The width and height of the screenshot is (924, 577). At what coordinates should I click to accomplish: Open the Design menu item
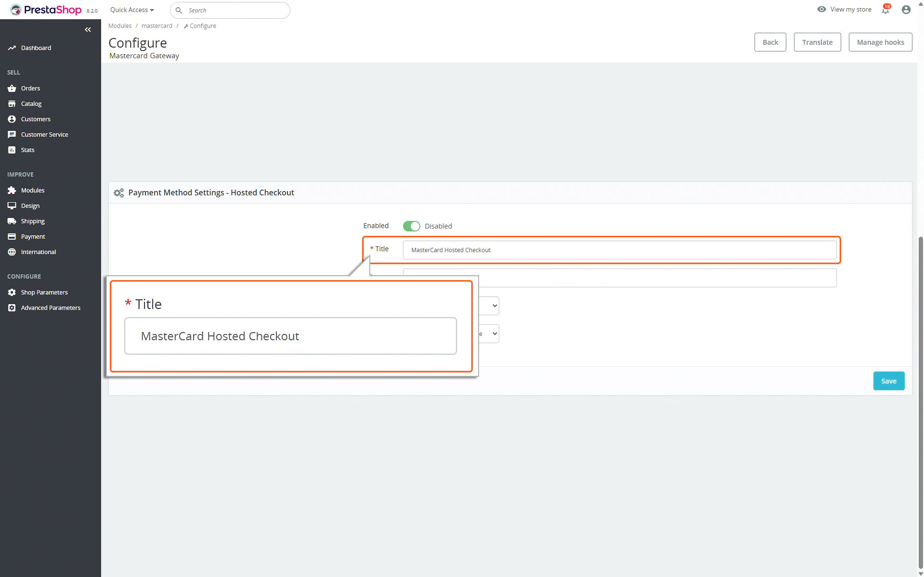tap(30, 206)
